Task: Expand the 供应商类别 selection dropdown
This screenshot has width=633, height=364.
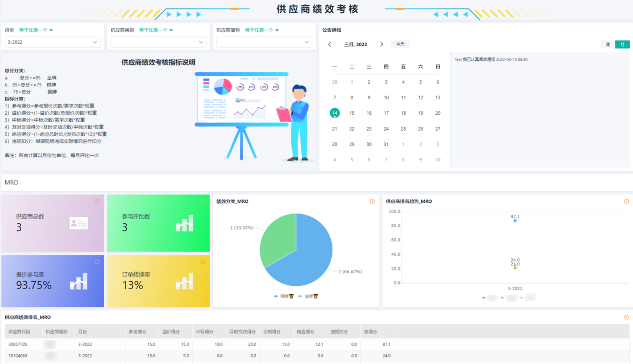Action: coord(158,42)
